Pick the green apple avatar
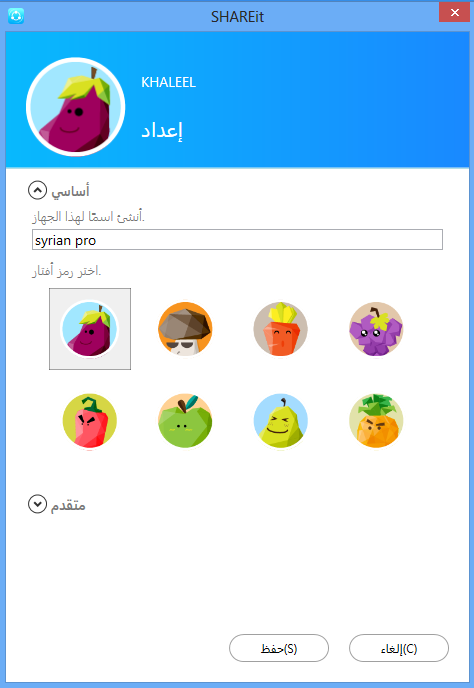474x688 pixels. point(185,420)
